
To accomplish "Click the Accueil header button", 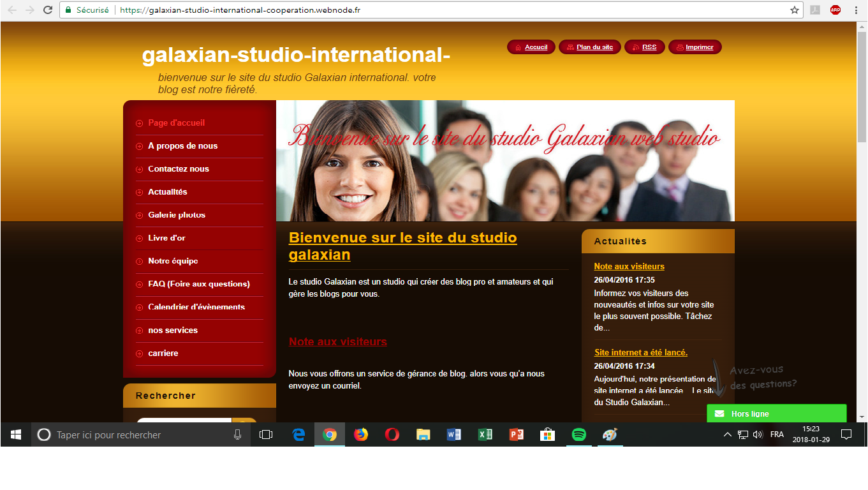I will (531, 47).
